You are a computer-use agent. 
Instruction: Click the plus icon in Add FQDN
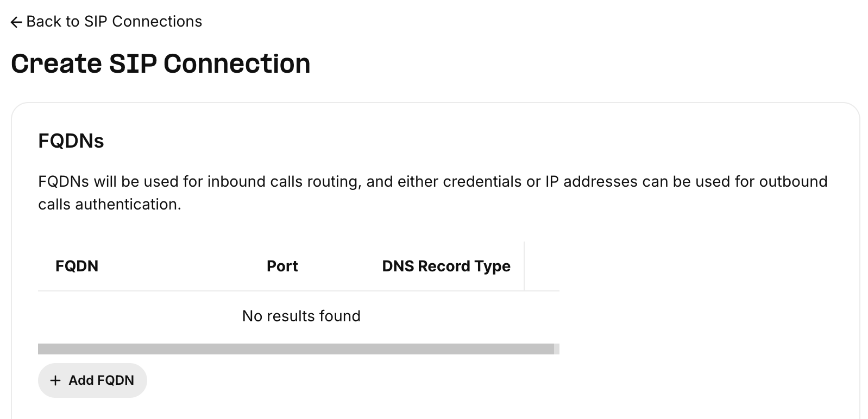55,380
